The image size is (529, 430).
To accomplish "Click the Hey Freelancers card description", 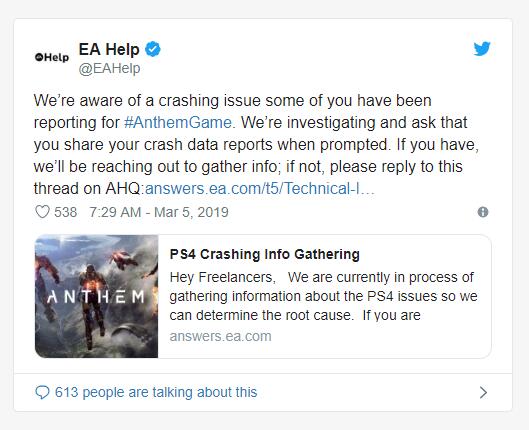I will (x=323, y=296).
